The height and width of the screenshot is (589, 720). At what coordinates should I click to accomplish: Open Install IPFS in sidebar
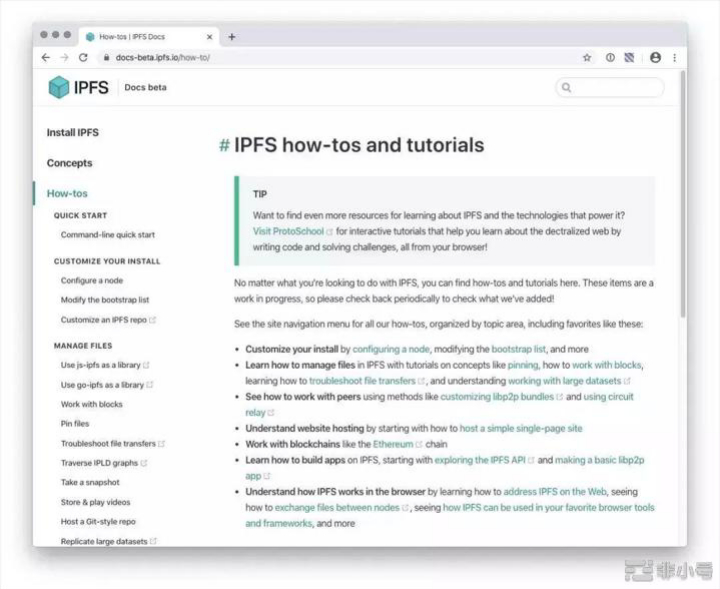[73, 133]
